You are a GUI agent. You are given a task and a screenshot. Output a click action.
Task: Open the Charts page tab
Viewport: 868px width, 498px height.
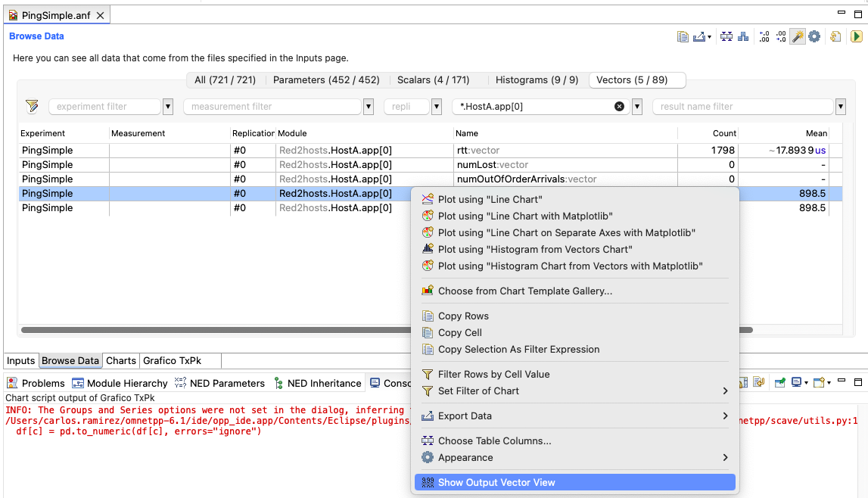tap(120, 361)
